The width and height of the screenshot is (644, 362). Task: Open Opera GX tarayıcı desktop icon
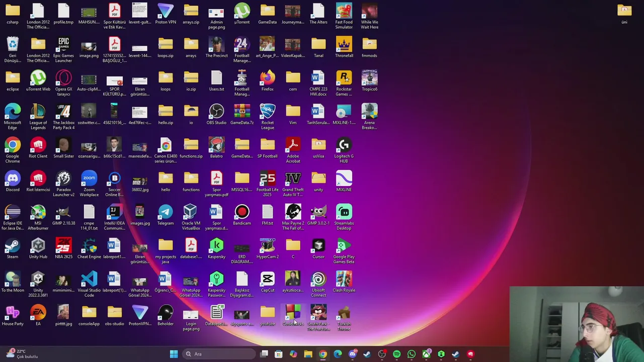[63, 83]
